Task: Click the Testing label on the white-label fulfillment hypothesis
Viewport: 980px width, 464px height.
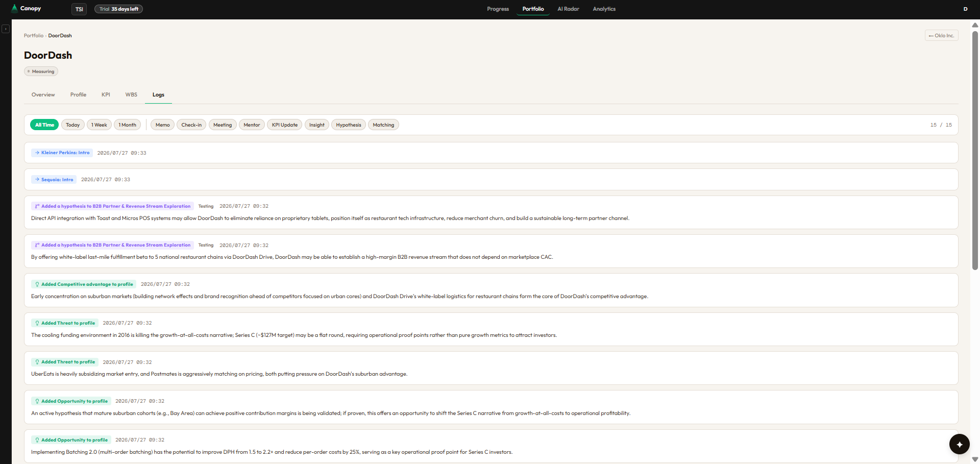Action: click(x=206, y=245)
